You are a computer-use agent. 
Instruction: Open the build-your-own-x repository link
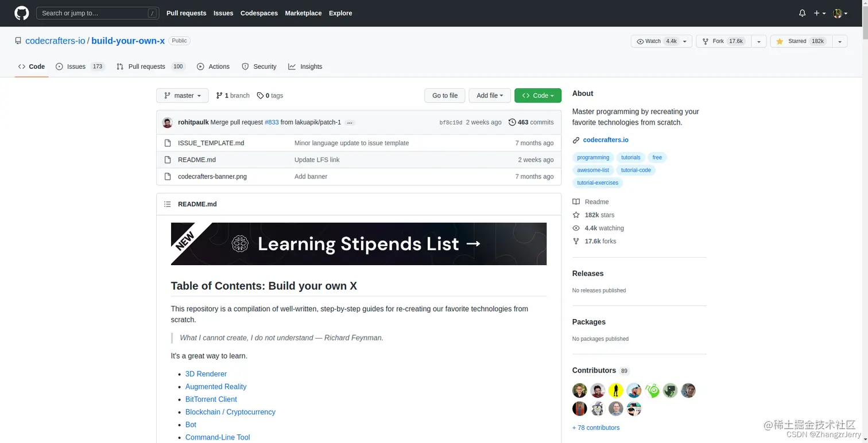(x=128, y=41)
